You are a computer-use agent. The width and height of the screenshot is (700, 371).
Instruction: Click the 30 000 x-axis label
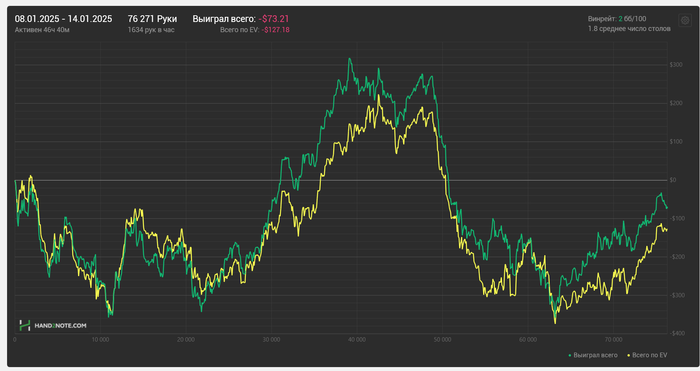(271, 340)
